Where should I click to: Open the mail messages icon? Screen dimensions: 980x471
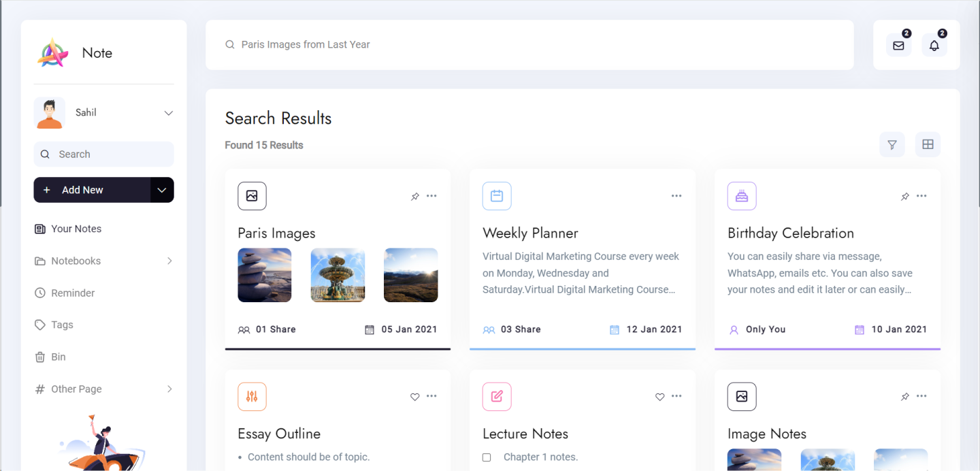click(899, 46)
